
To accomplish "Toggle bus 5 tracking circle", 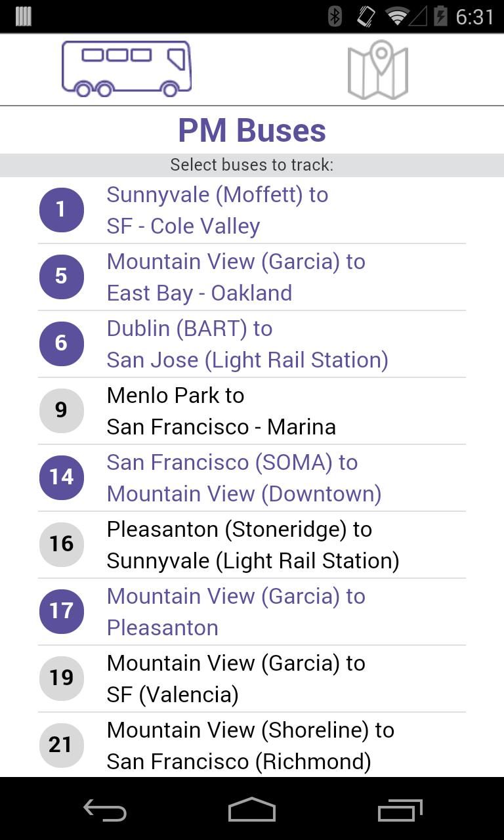I will coord(62,277).
